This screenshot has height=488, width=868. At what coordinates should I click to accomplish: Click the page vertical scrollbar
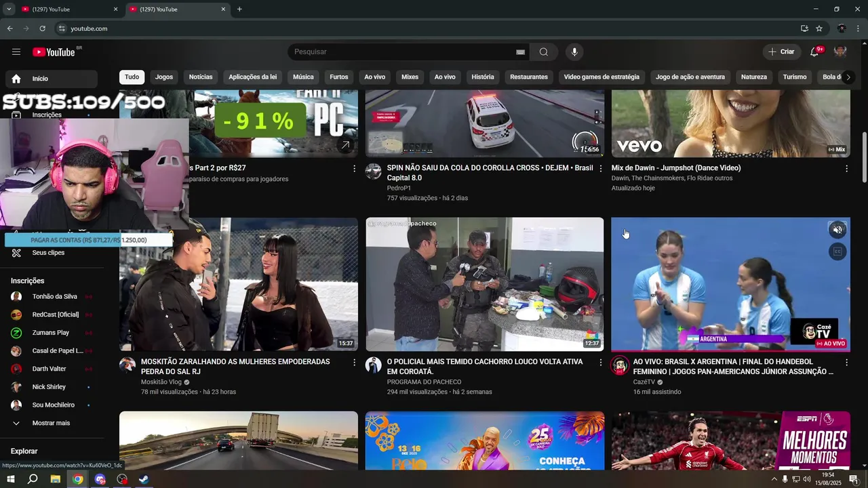coord(864,157)
